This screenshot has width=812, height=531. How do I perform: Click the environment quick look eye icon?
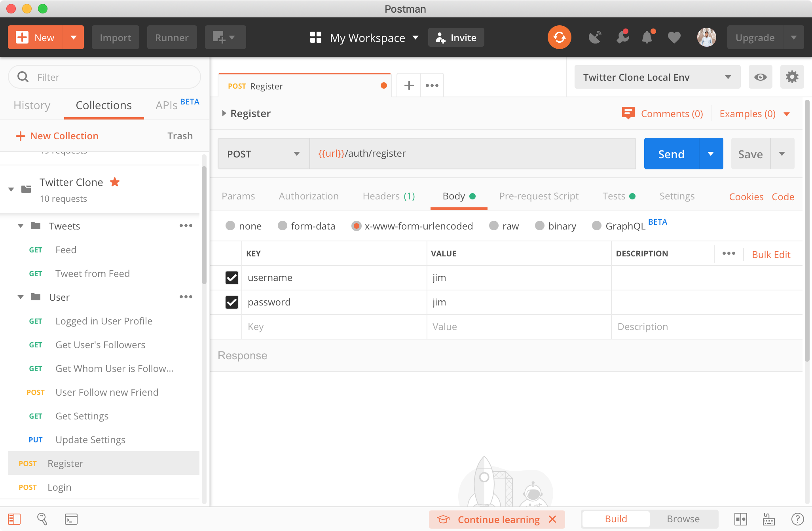tap(760, 77)
